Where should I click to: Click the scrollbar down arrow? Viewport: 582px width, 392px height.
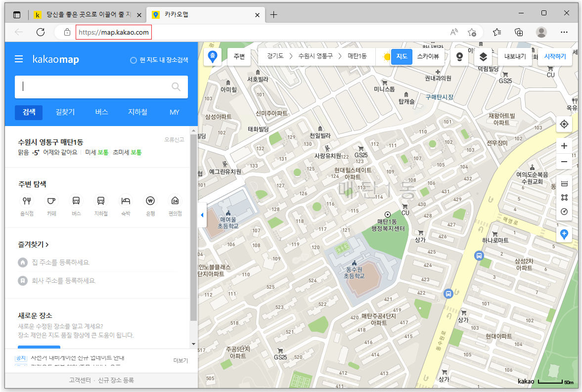[193, 344]
